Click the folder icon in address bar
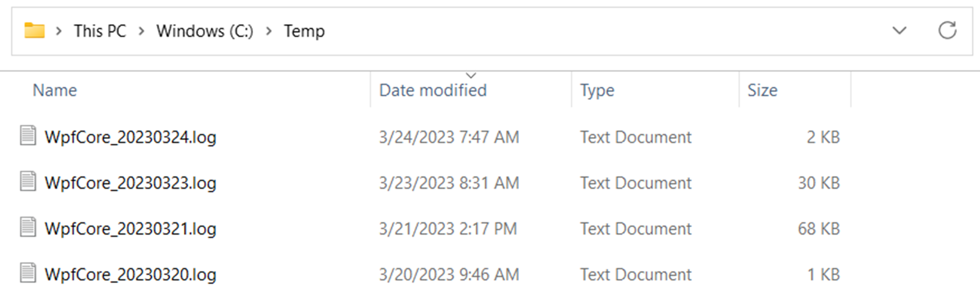The height and width of the screenshot is (296, 980). point(35,31)
